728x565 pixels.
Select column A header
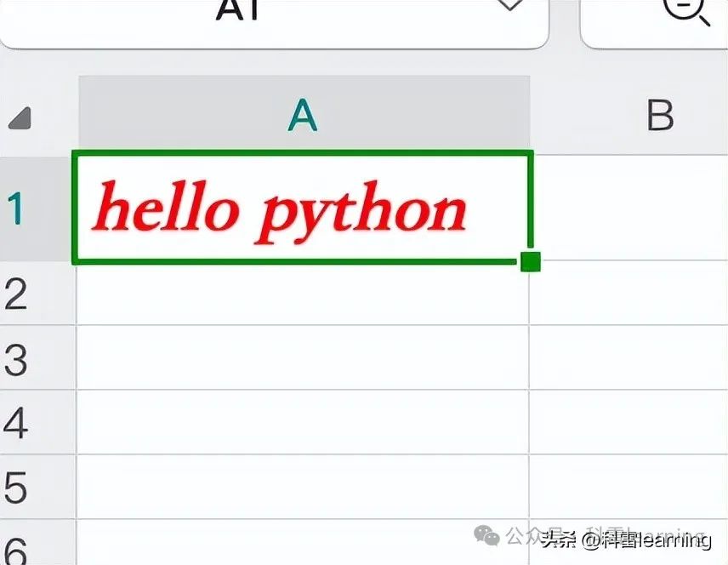(303, 115)
